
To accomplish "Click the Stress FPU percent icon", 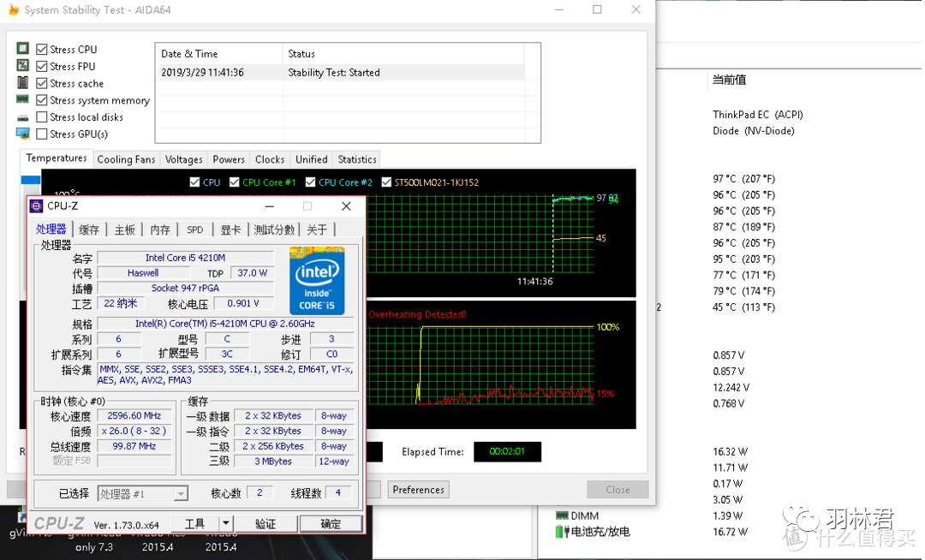I will tap(22, 65).
